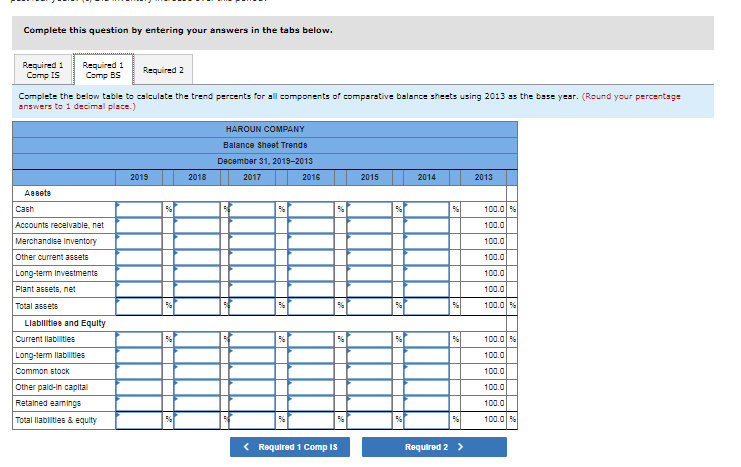This screenshot has height=467, width=741.
Task: Click the Retained earnings row label
Action: [48, 403]
